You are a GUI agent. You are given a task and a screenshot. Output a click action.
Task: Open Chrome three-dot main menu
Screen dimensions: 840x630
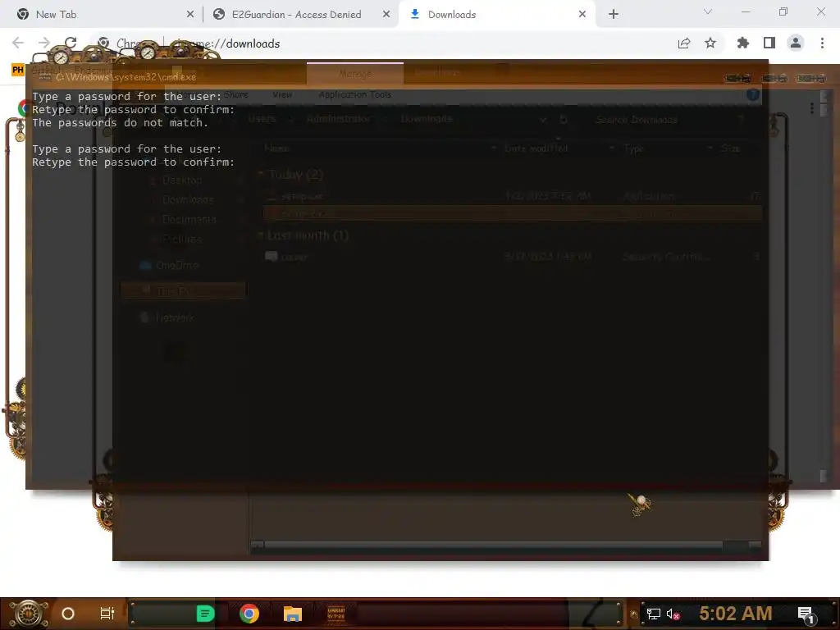822,43
